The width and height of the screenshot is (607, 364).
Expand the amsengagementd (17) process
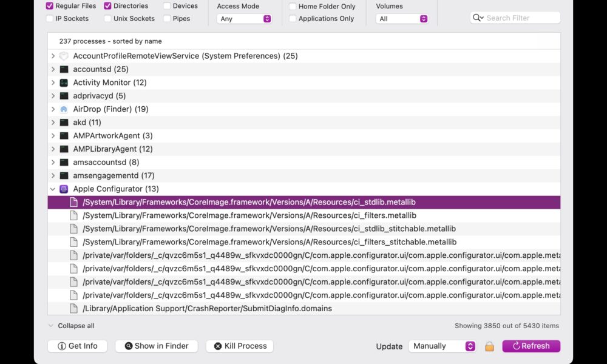pos(53,175)
